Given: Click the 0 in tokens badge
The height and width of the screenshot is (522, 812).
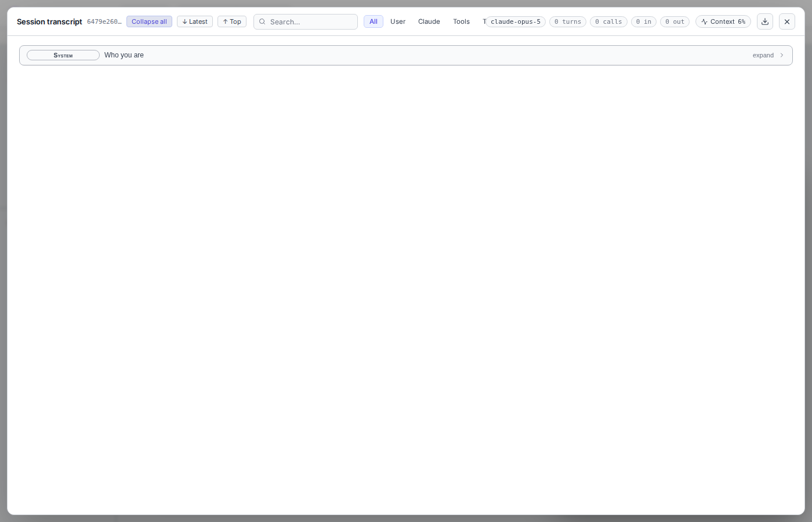Looking at the screenshot, I should [x=644, y=21].
